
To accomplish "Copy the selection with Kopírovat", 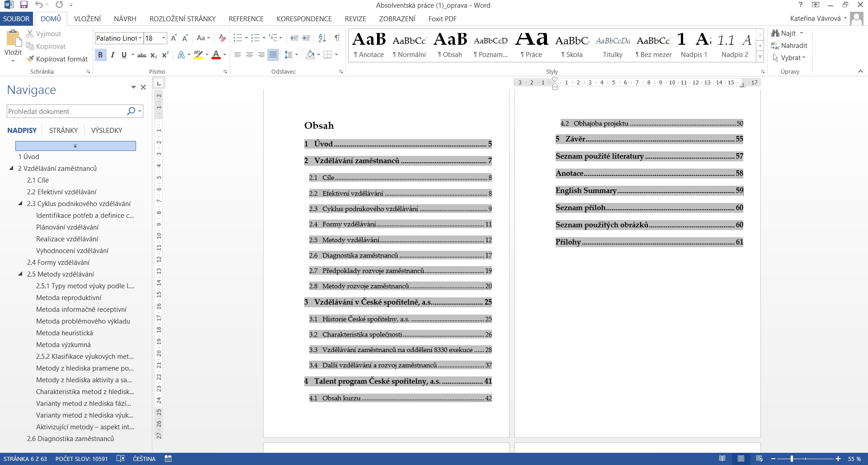I will coord(46,47).
